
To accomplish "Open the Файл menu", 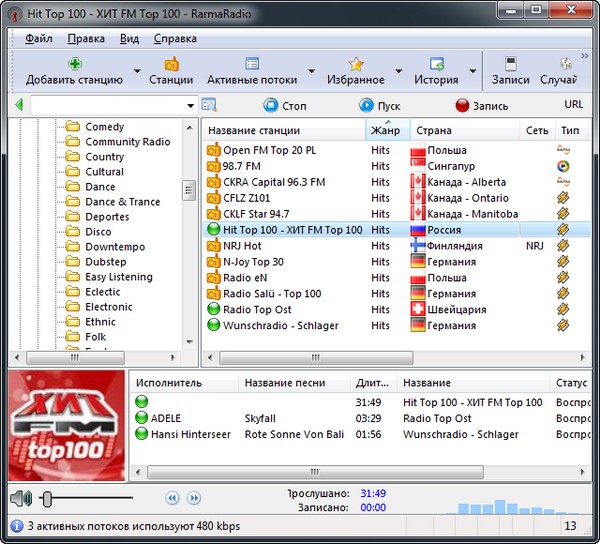I will [39, 39].
